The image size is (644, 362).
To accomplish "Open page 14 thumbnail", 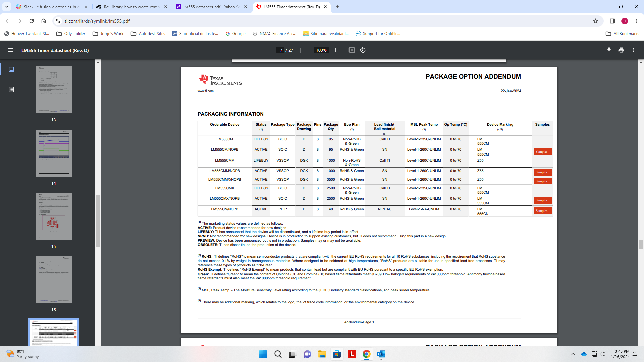I will [x=54, y=153].
